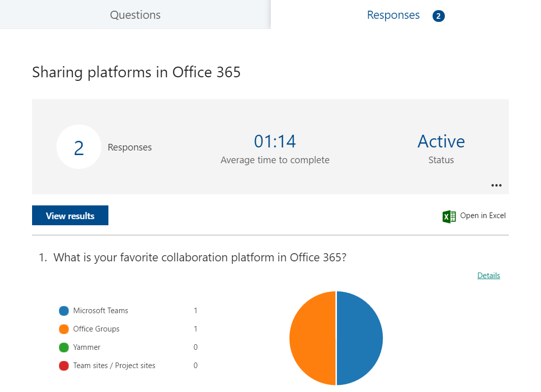Click the Microsoft Teams count value 1
This screenshot has width=541, height=392.
195,311
